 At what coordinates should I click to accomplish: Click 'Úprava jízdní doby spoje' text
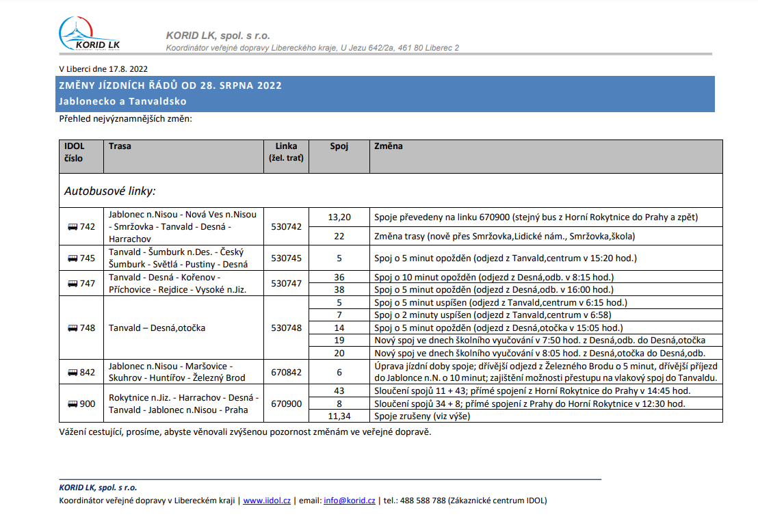(546, 372)
